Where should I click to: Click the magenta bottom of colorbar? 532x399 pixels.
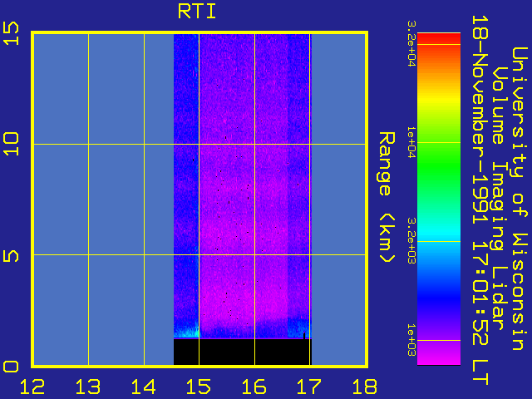(439, 357)
